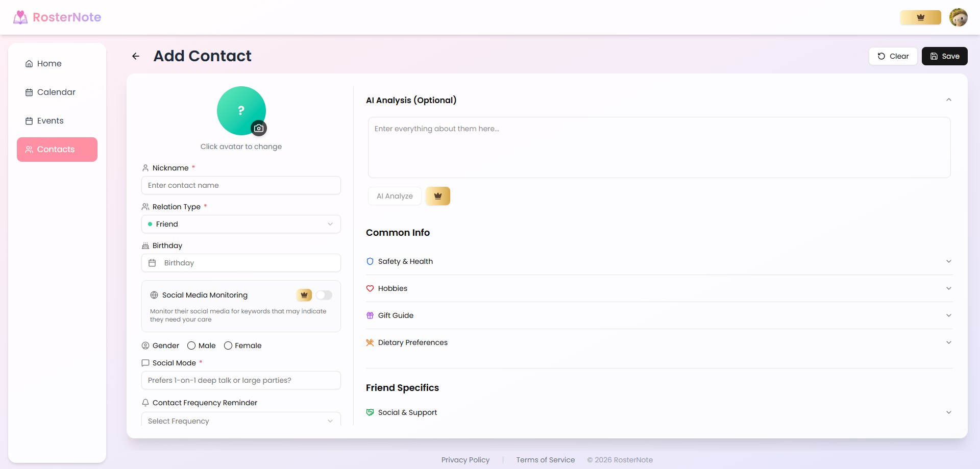980x469 pixels.
Task: Click the camera icon to change avatar
Action: pyautogui.click(x=259, y=128)
